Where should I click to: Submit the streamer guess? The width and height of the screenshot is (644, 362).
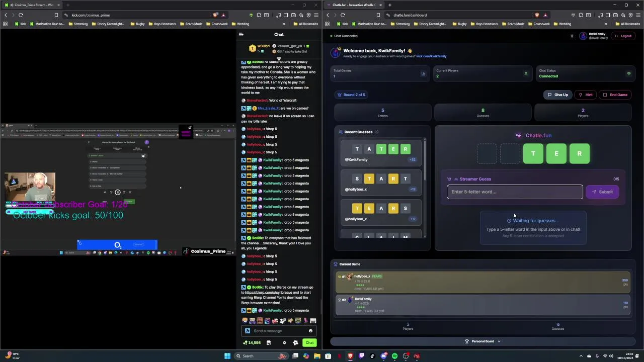pos(603,192)
